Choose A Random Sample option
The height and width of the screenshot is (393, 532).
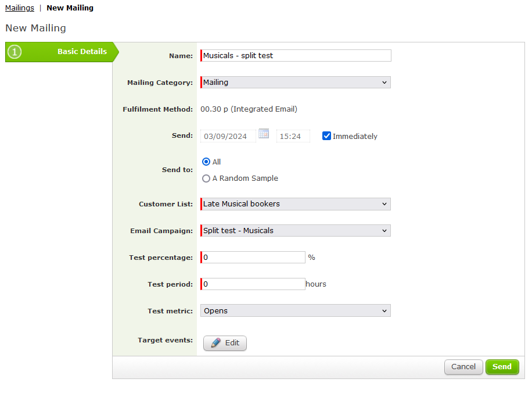[x=206, y=178]
